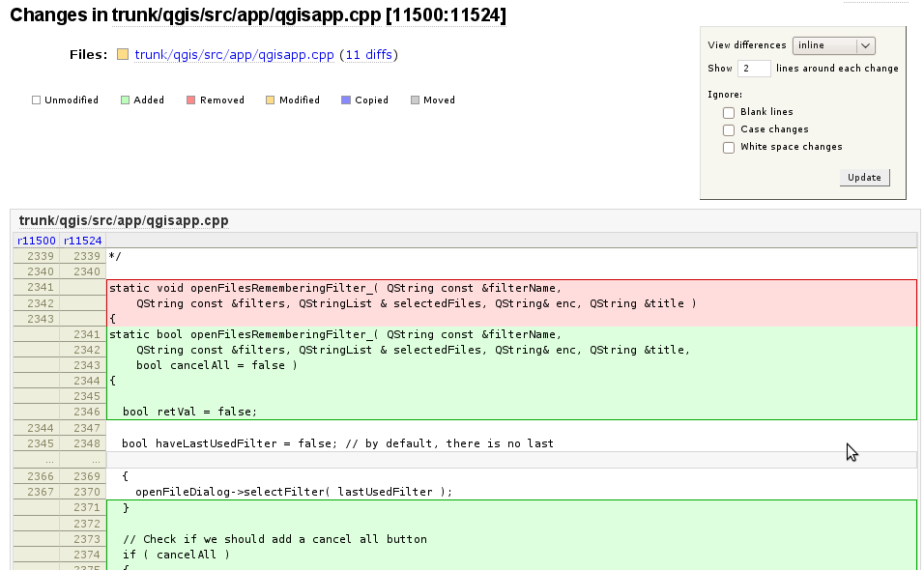Screen dimensions: 924x570
Task: Click the Modified legend yellow swatch
Action: 271,100
